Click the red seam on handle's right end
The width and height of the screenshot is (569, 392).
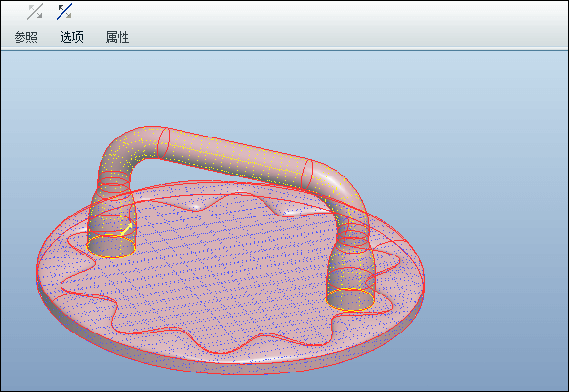(x=307, y=175)
